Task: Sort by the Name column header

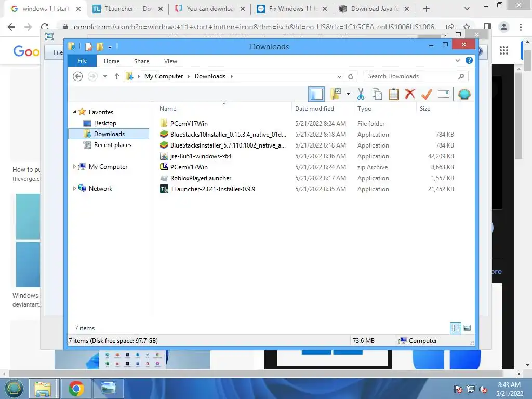Action: [x=168, y=108]
